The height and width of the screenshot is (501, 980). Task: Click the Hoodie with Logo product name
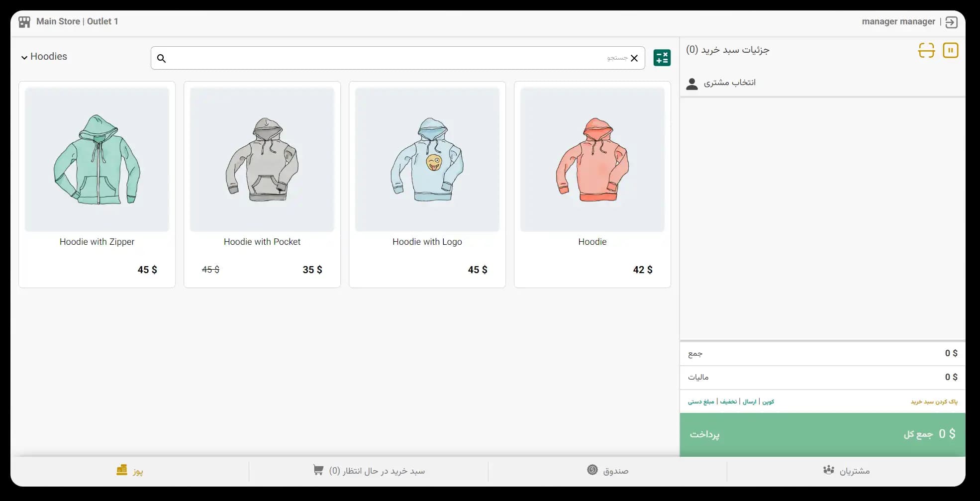point(427,242)
